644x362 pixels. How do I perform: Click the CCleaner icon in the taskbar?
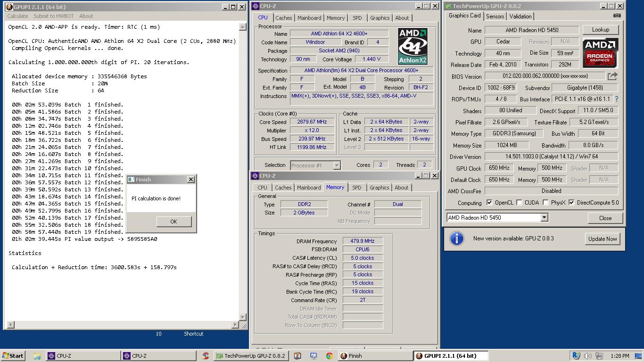[x=205, y=356]
